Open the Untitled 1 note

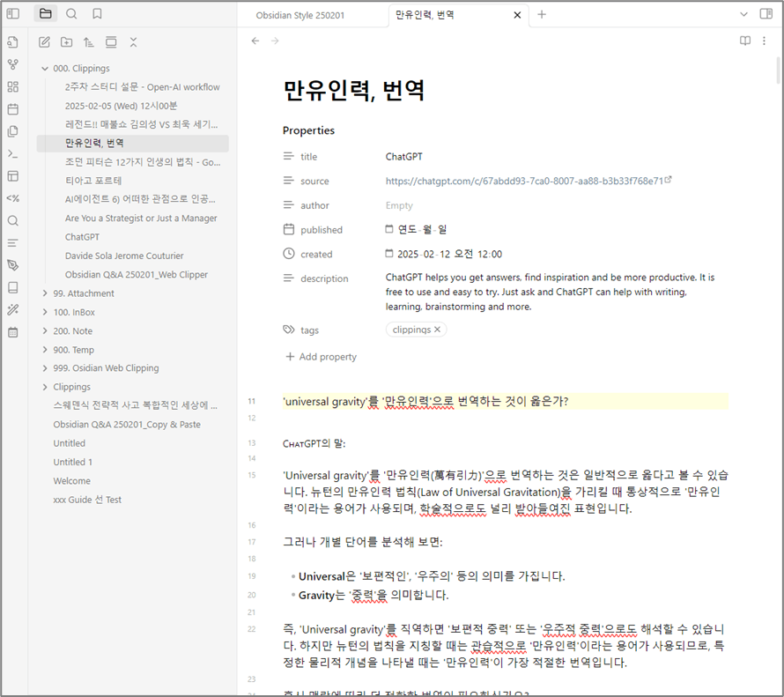[72, 462]
